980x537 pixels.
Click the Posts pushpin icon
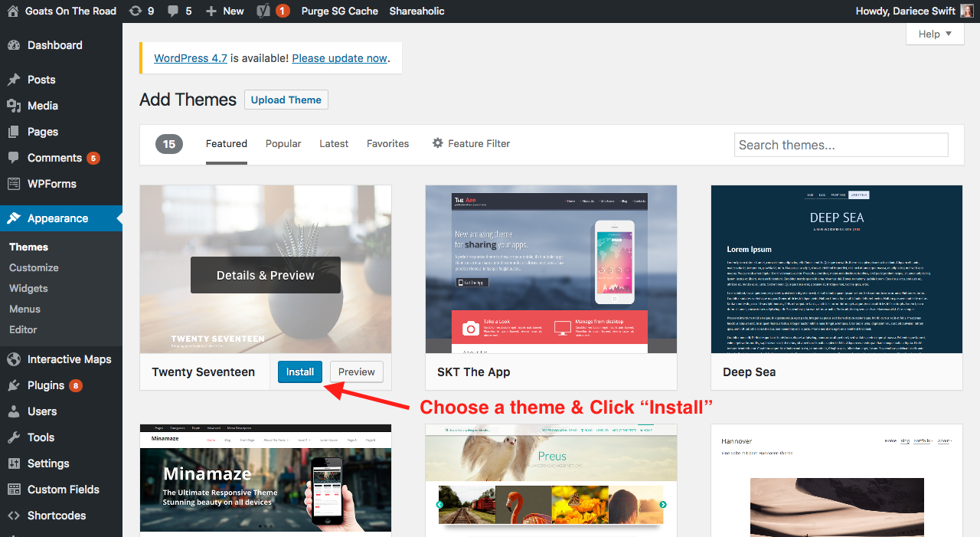14,80
